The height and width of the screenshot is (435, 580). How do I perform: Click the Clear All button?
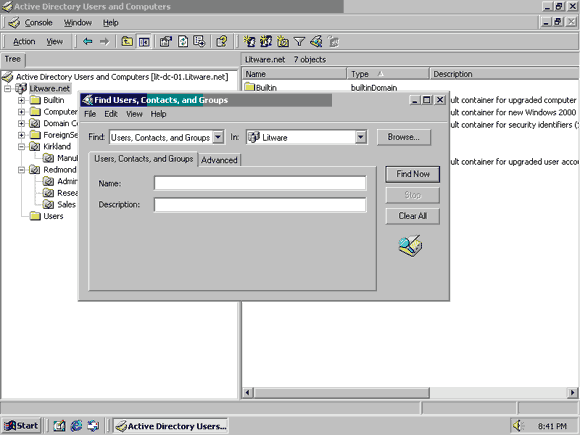(x=413, y=216)
